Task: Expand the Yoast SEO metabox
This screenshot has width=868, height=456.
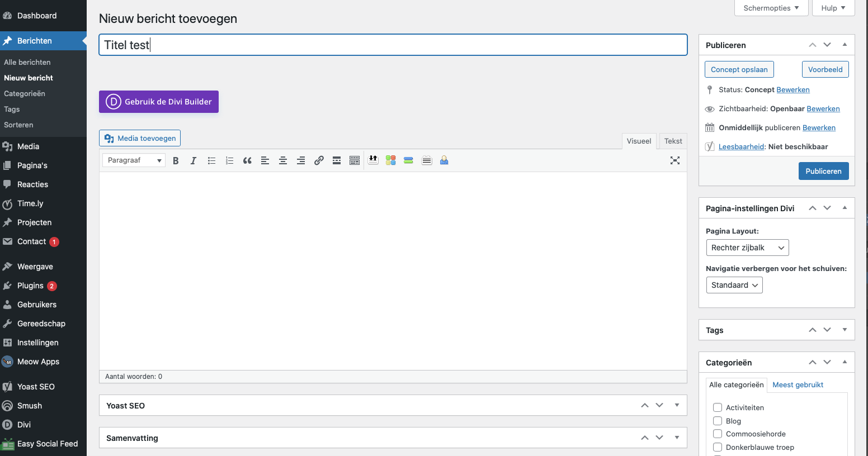Action: point(677,405)
